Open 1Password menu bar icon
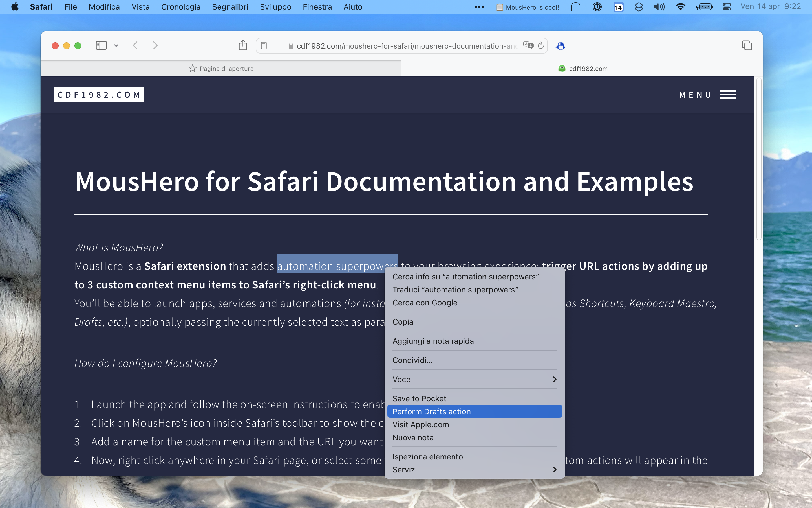This screenshot has height=508, width=812. click(597, 7)
